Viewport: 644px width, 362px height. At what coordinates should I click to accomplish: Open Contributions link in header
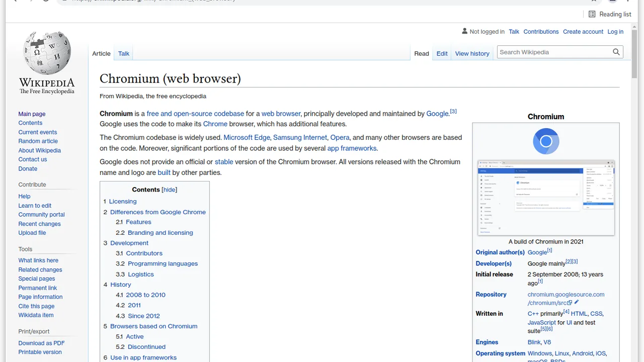click(x=541, y=32)
